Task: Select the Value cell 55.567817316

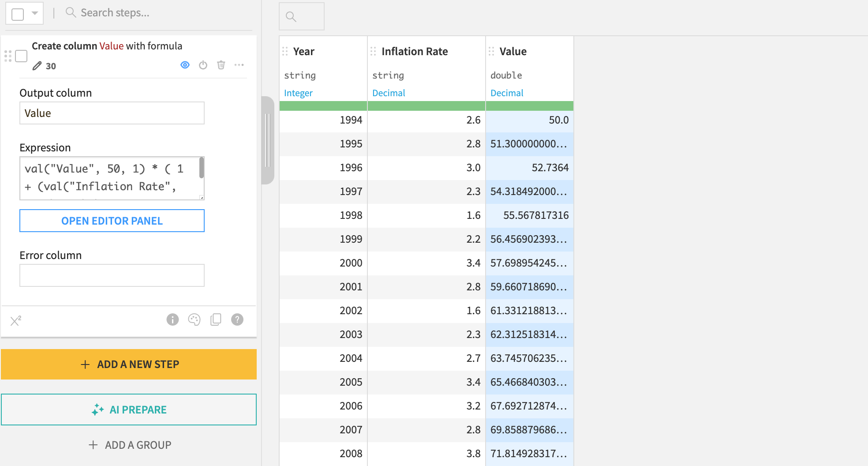Action: pyautogui.click(x=530, y=215)
